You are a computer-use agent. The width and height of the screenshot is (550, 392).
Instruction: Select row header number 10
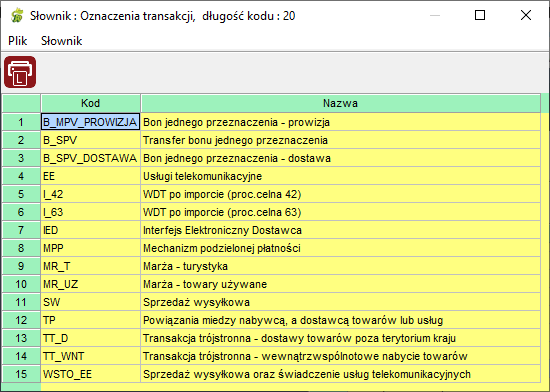[x=21, y=284]
